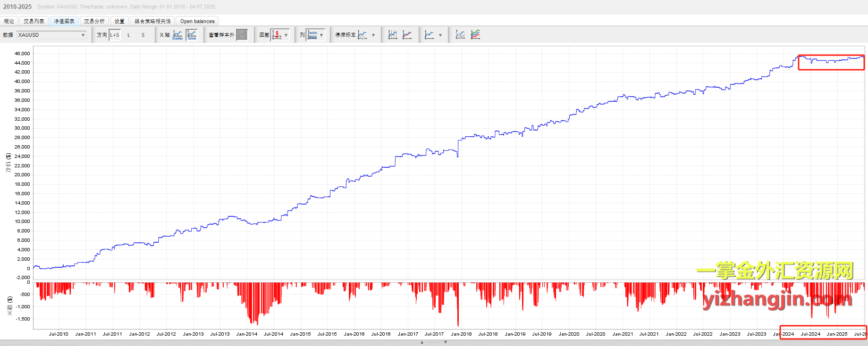Screen dimensions: 868x346
Task: Select L+S direction option
Action: click(115, 35)
